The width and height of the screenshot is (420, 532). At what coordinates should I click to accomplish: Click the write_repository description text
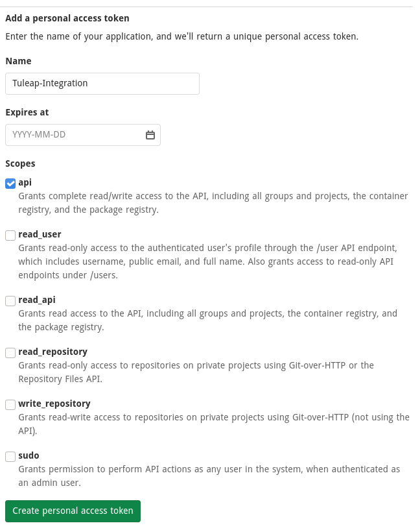point(214,424)
